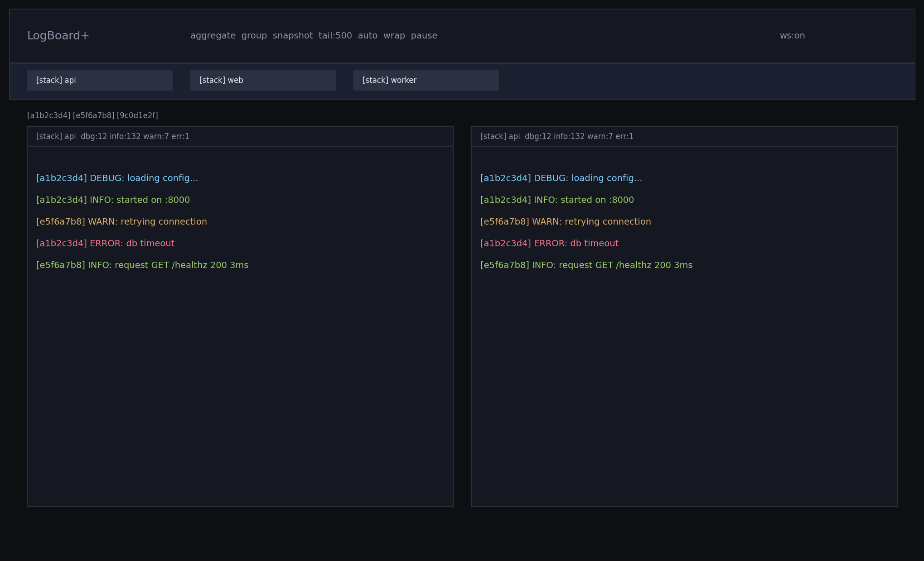Select the [stack] api tab
Image resolution: width=924 pixels, height=561 pixels.
(x=99, y=80)
